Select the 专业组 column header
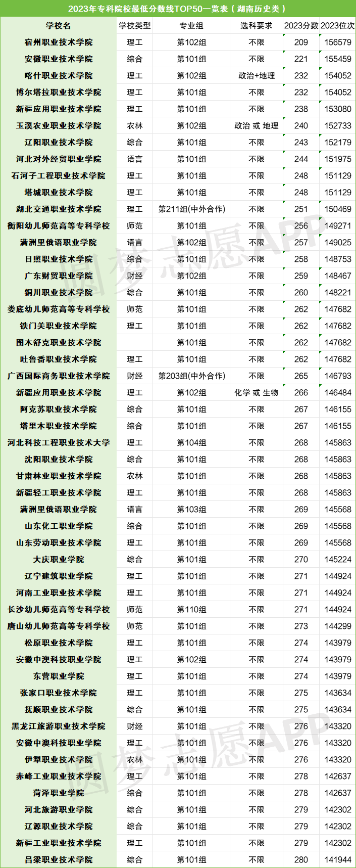356x868 pixels. click(191, 26)
